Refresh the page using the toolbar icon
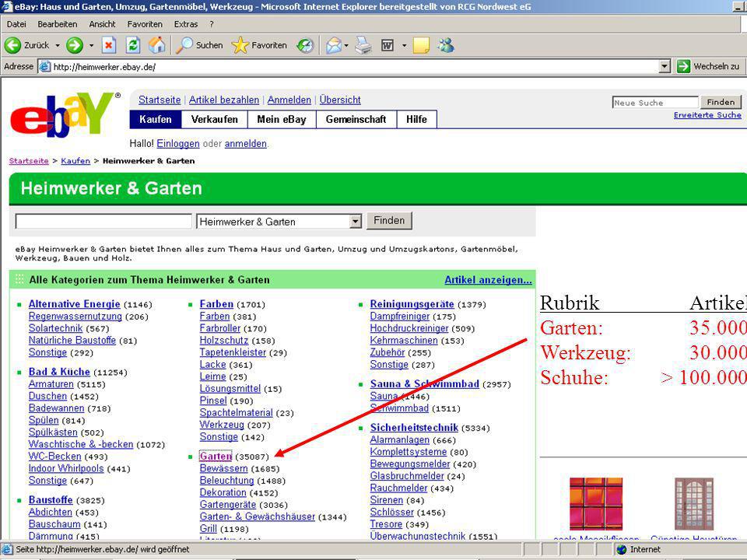This screenshot has height=560, width=747. click(x=133, y=45)
